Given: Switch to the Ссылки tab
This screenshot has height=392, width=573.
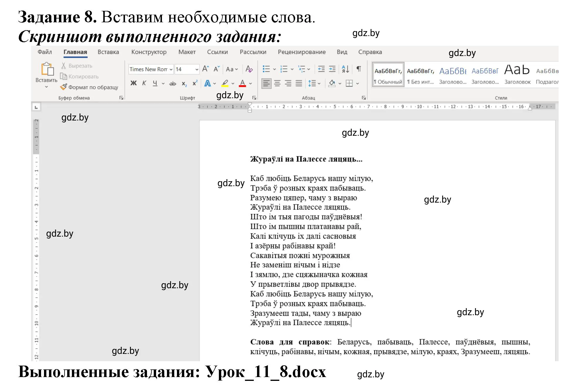Looking at the screenshot, I should [x=217, y=52].
